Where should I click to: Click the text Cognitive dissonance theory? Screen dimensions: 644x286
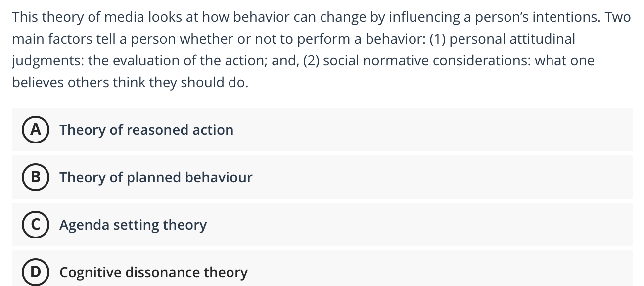pyautogui.click(x=153, y=272)
